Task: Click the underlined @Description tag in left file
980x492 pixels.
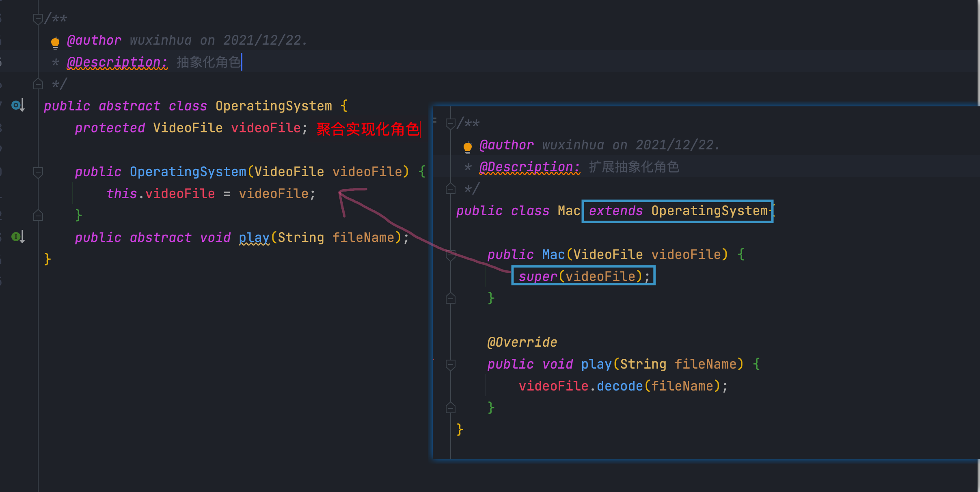Action: tap(117, 62)
